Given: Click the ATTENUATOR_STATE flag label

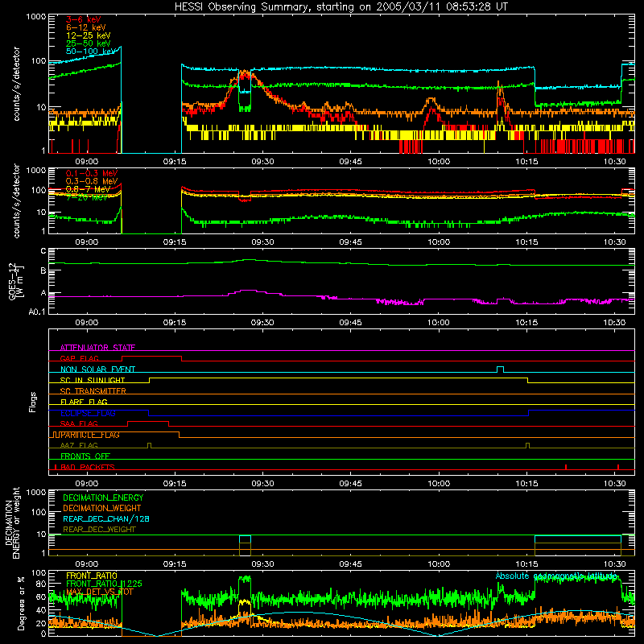Looking at the screenshot, I should tap(97, 348).
